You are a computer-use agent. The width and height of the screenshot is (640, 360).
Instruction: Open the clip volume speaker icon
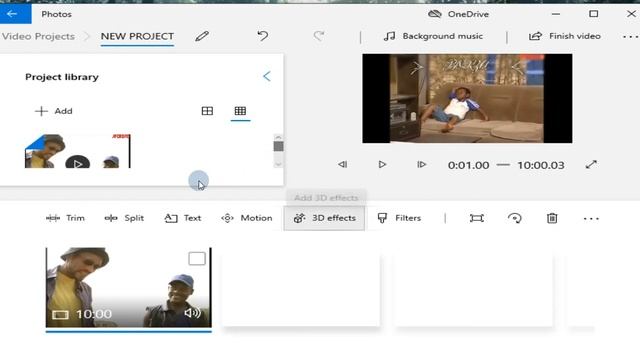click(192, 313)
